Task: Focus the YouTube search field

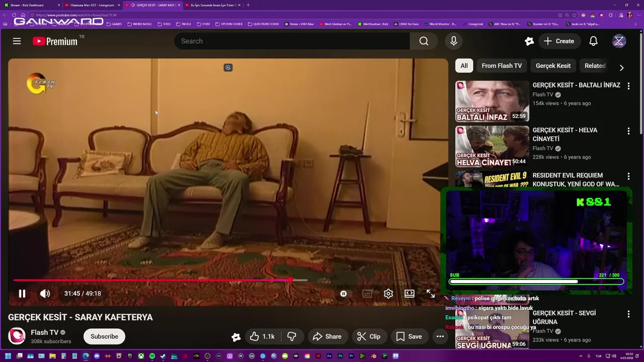Action: [292, 41]
